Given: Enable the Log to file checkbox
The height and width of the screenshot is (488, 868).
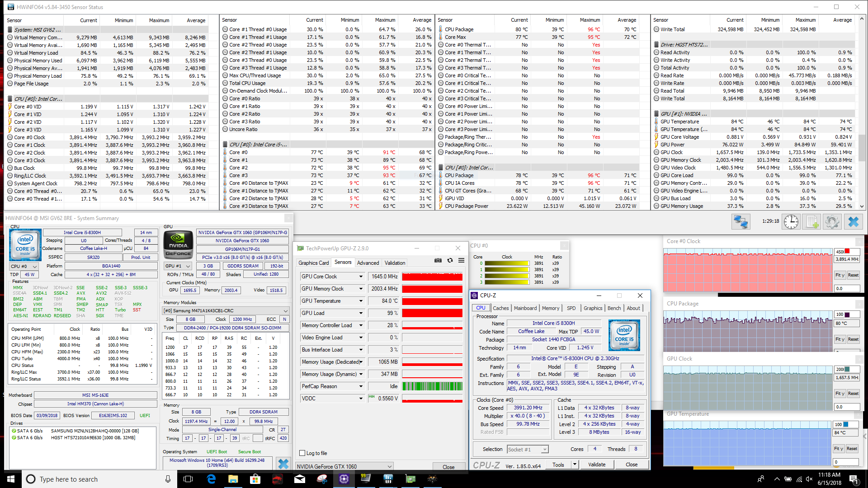Looking at the screenshot, I should pos(302,453).
